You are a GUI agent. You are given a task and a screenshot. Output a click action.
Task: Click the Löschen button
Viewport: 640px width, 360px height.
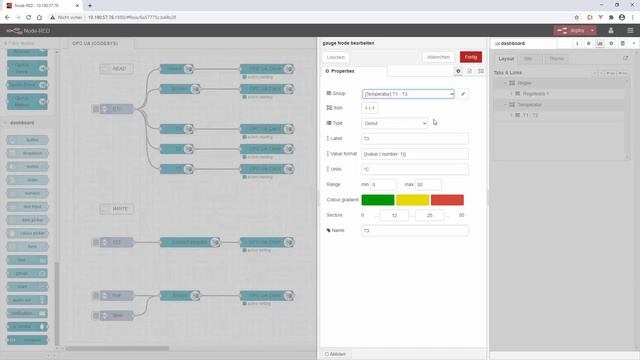(336, 58)
